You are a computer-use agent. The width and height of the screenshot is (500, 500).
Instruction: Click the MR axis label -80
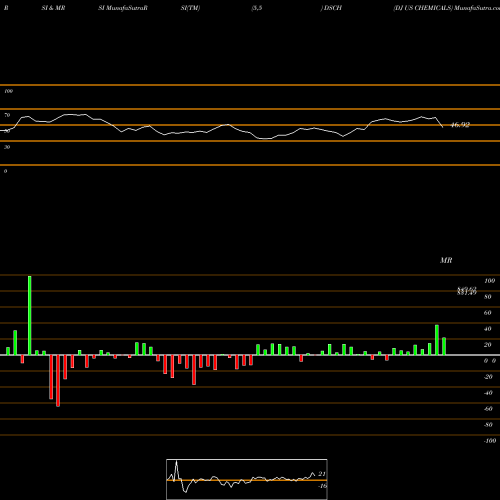(488, 425)
